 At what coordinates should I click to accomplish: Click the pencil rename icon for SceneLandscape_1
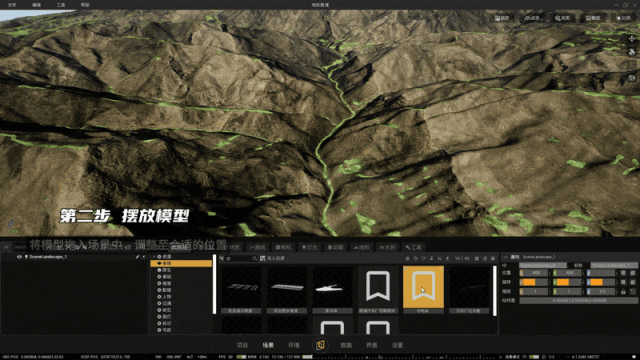[138, 257]
